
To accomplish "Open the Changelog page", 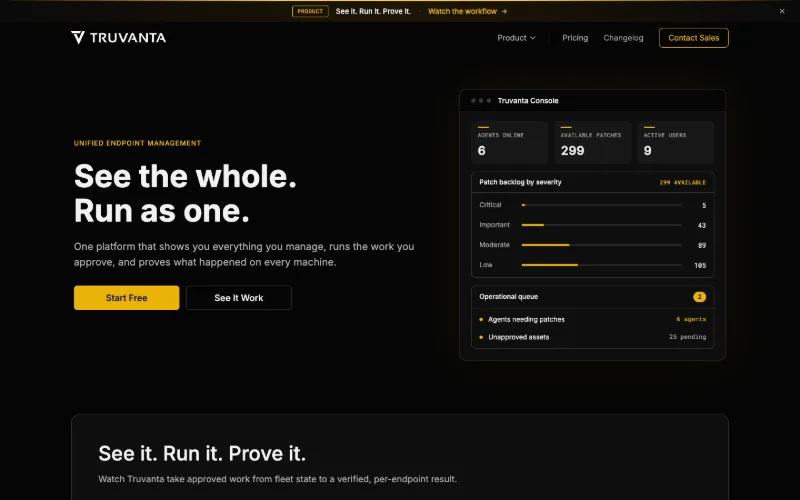I will [x=623, y=38].
